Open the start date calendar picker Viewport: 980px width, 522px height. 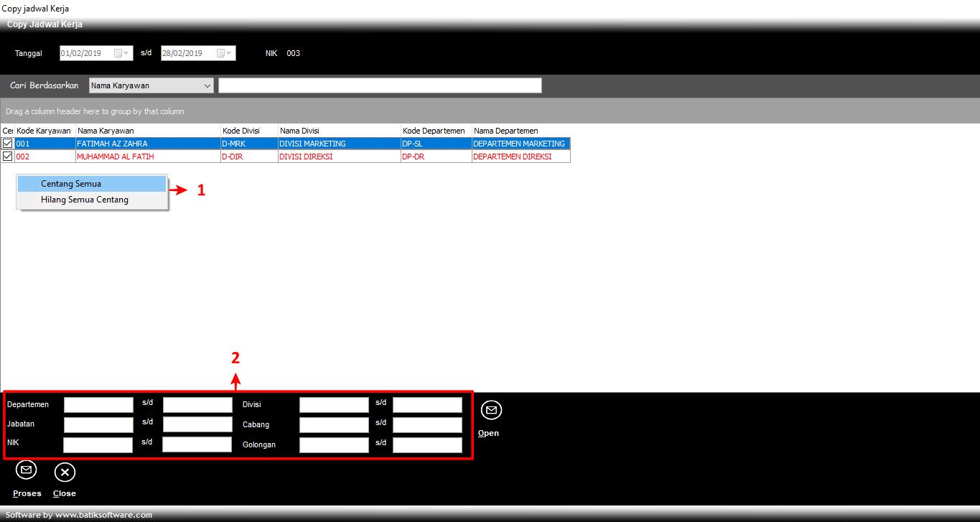pyautogui.click(x=118, y=53)
